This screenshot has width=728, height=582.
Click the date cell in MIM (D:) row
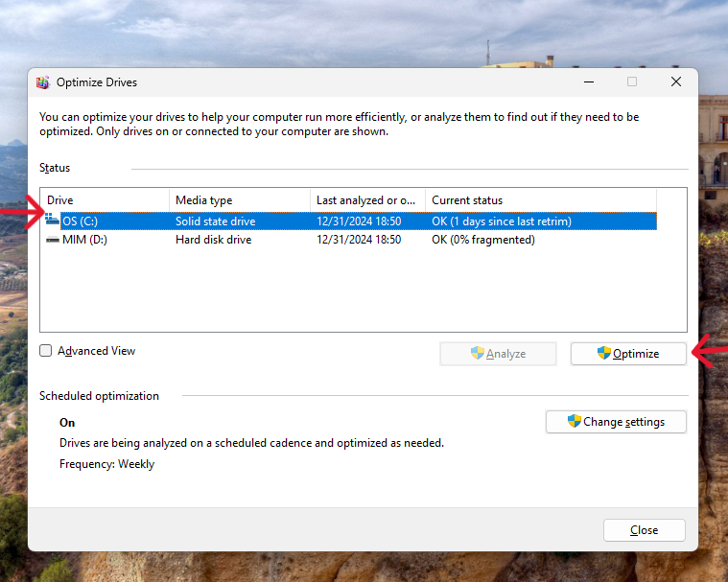[x=359, y=240]
